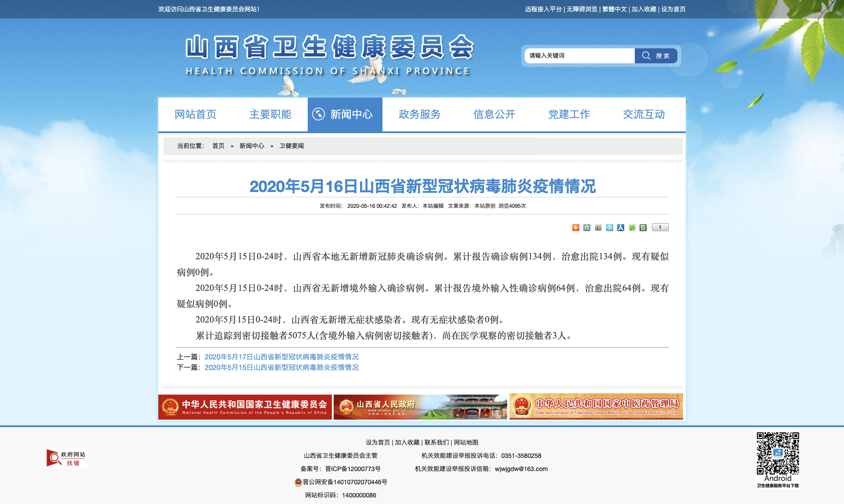This screenshot has height=504, width=844.
Task: Click 加入收藏 in top bar
Action: (x=644, y=9)
